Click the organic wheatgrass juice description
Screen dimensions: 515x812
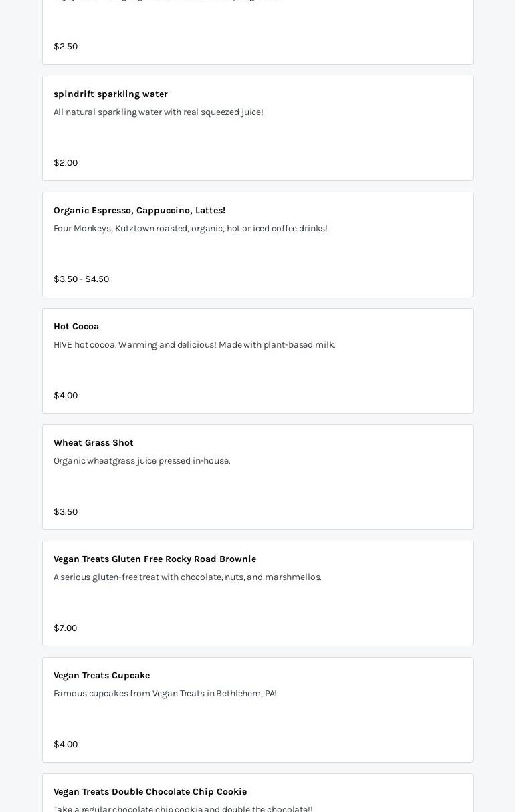pos(142,461)
